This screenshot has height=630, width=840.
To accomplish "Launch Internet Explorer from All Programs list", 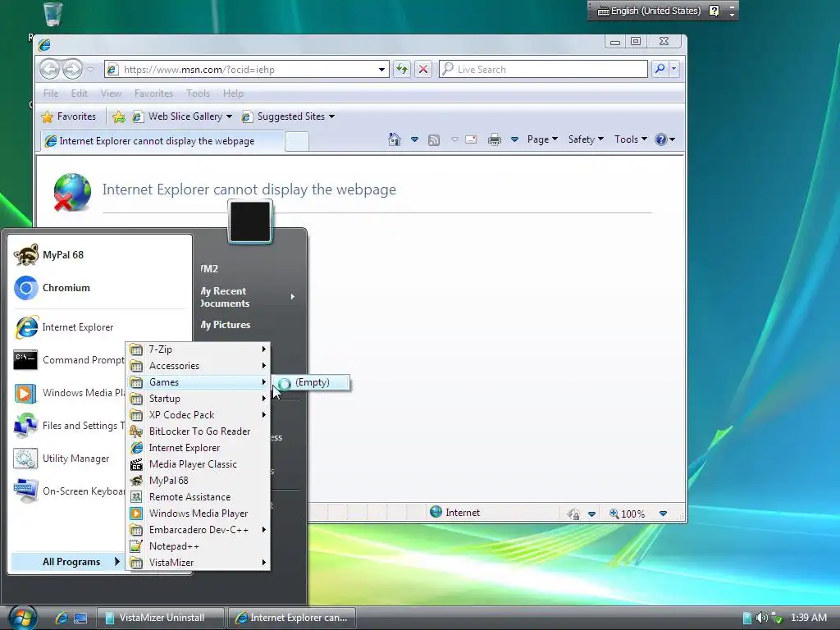I will pos(198,448).
